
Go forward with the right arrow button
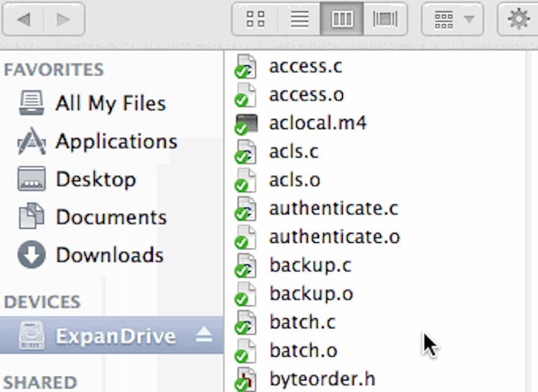click(x=64, y=19)
